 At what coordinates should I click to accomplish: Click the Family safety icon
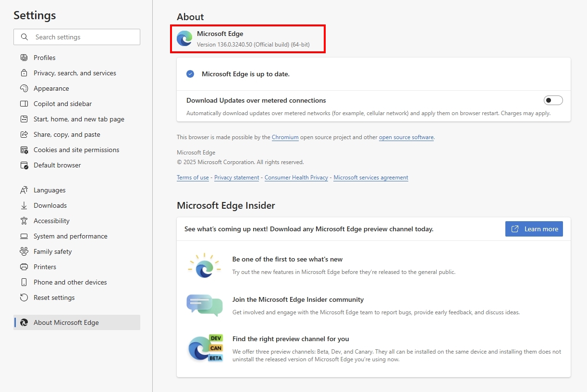pyautogui.click(x=24, y=251)
